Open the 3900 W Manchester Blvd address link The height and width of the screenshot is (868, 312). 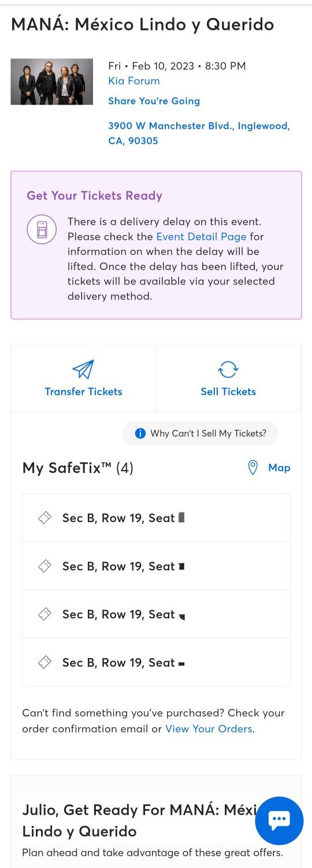(x=199, y=133)
